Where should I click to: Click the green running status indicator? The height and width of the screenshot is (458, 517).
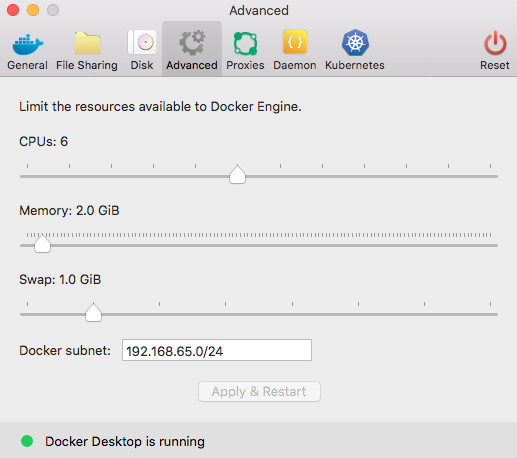click(27, 441)
